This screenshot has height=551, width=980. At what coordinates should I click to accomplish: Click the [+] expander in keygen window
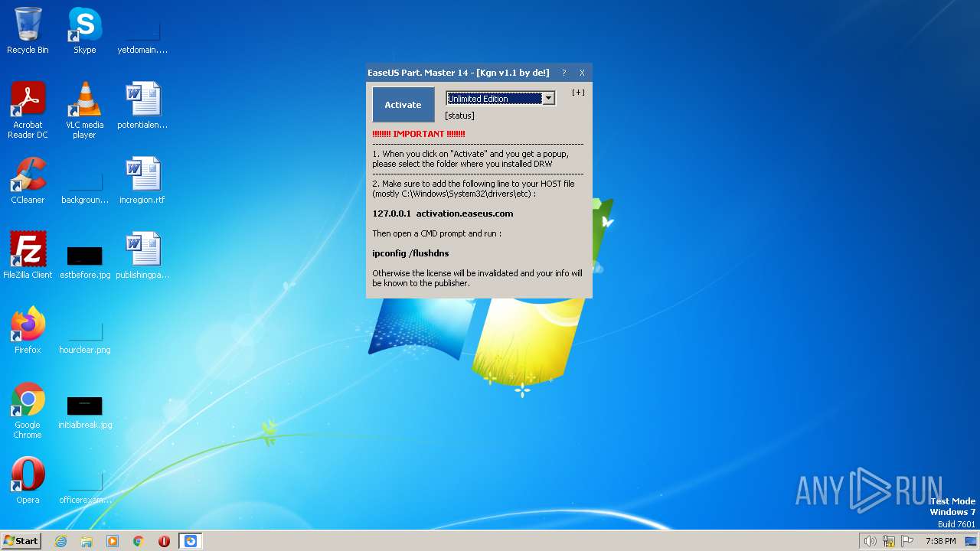[578, 93]
